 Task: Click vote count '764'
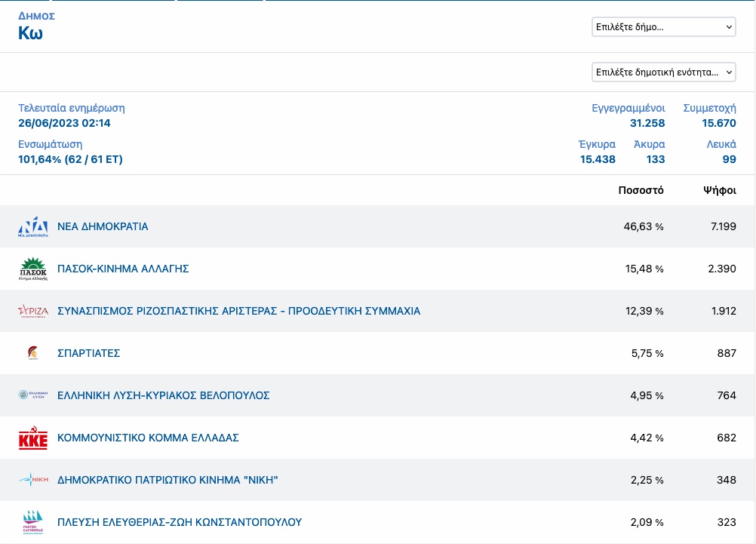(x=727, y=395)
